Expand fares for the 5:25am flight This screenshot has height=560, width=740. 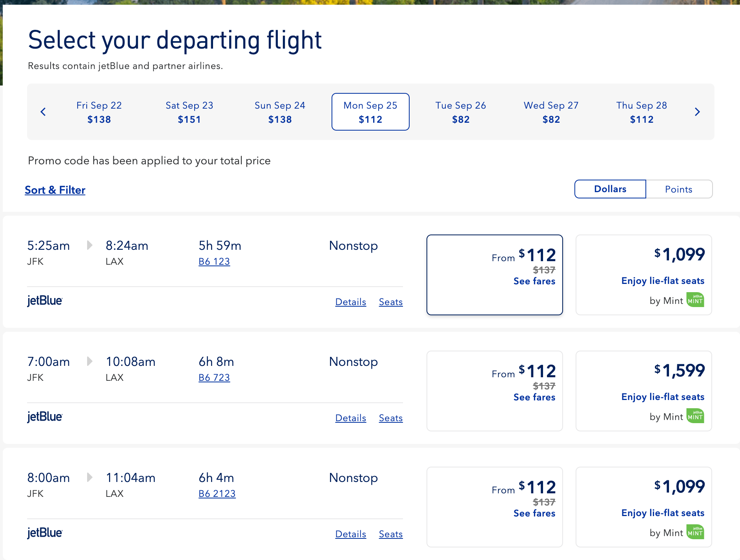[534, 281]
